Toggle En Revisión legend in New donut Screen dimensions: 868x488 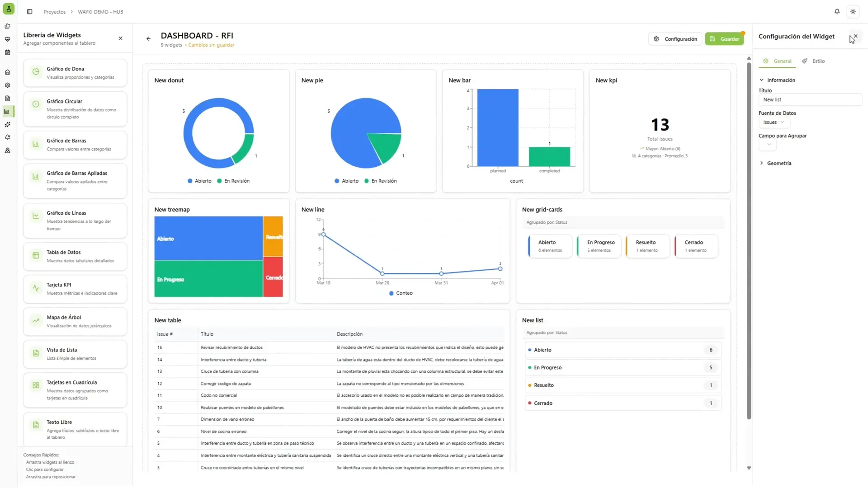(x=233, y=181)
